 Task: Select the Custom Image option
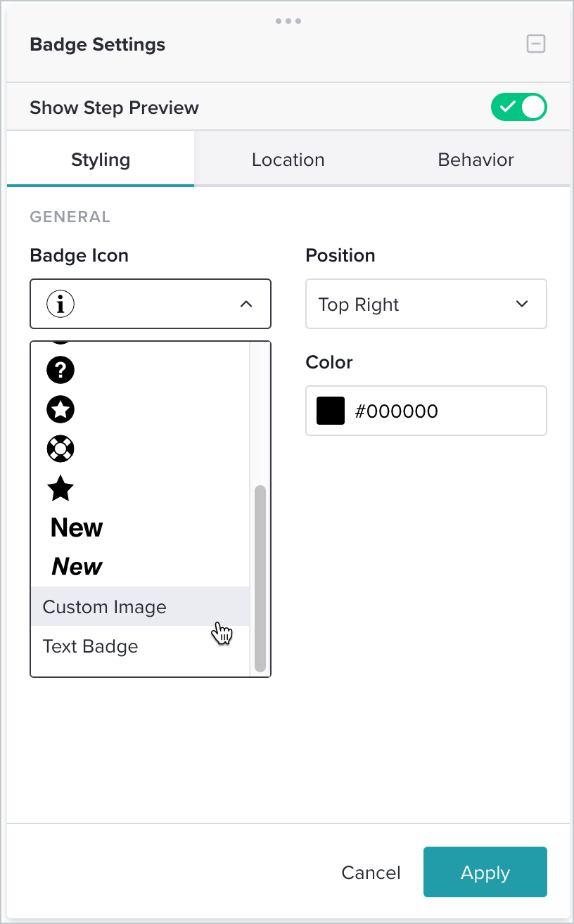pyautogui.click(x=105, y=606)
